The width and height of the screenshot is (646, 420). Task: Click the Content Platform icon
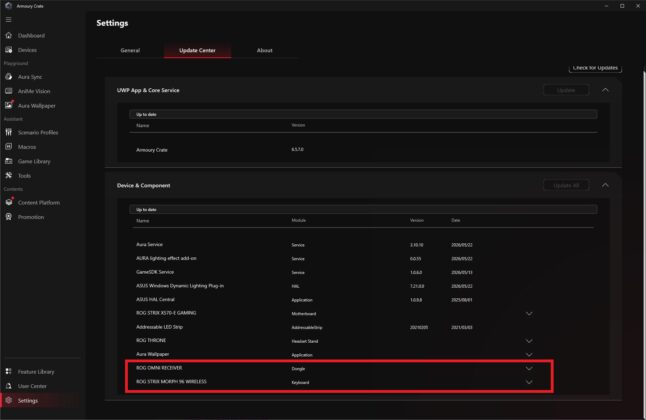9,202
